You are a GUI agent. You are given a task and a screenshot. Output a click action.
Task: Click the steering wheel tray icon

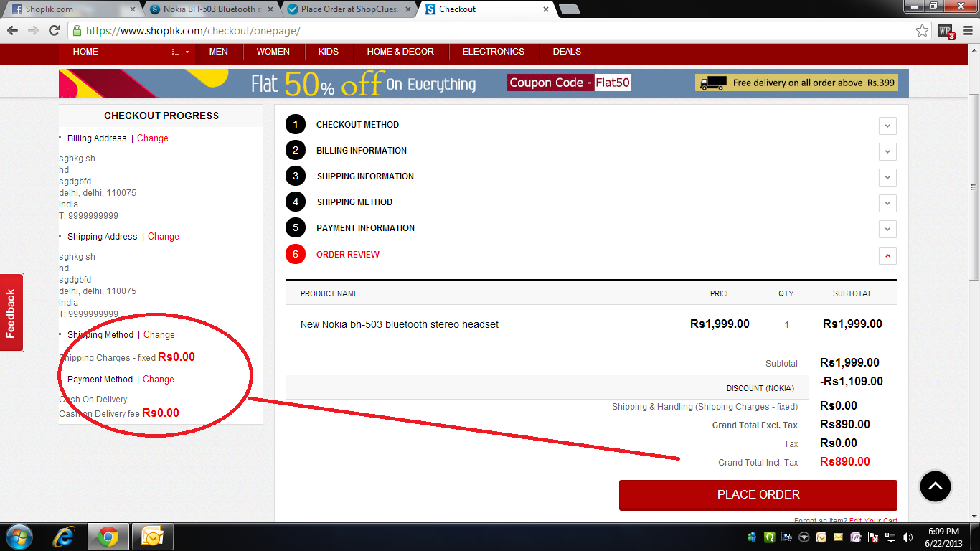[804, 537]
